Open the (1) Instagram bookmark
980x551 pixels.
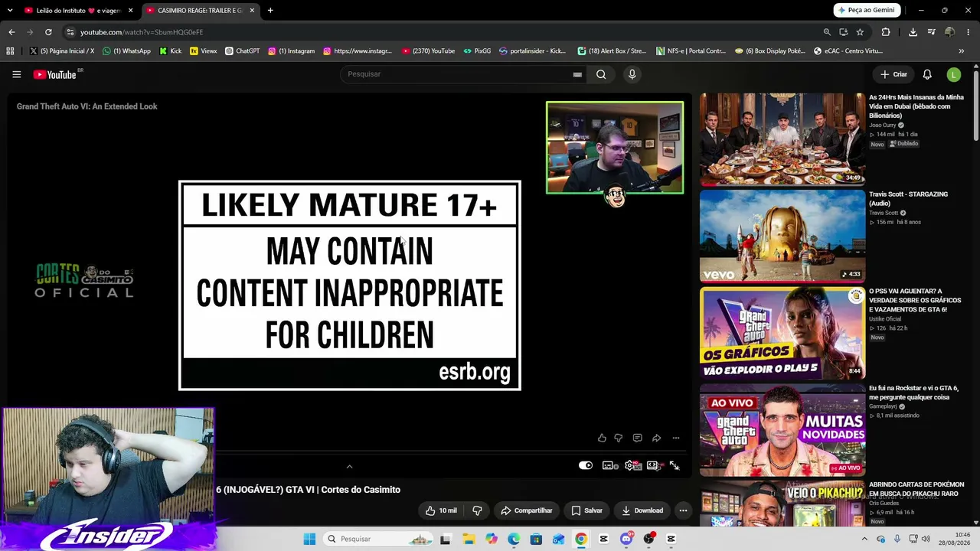pos(291,51)
